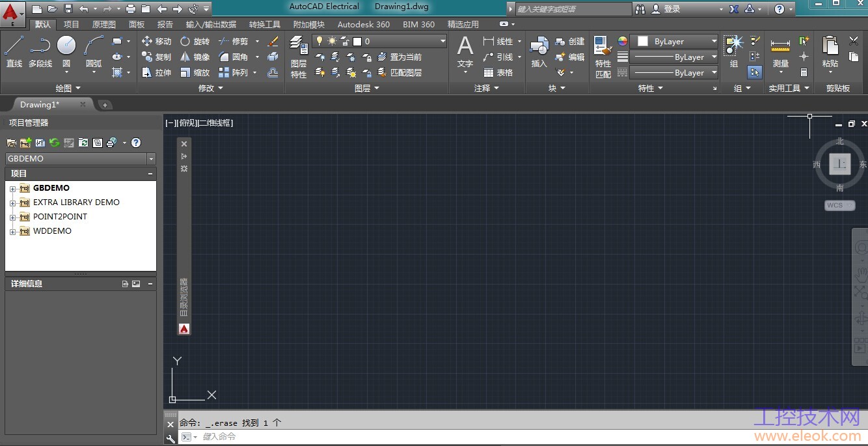
Task: Toggle auto-hide on catalog browser palette
Action: [184, 156]
